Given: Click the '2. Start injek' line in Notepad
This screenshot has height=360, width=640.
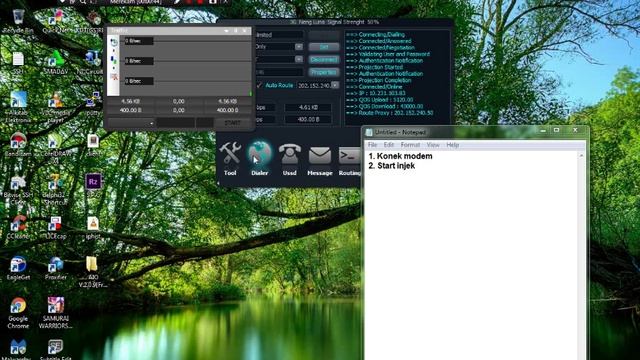Looking at the screenshot, I should [x=391, y=166].
